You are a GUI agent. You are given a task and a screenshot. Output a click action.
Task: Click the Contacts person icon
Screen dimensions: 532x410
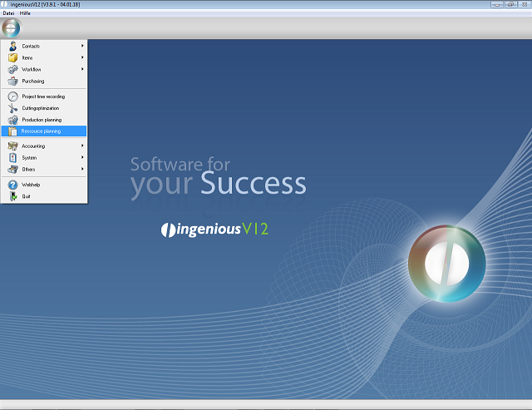(12, 46)
